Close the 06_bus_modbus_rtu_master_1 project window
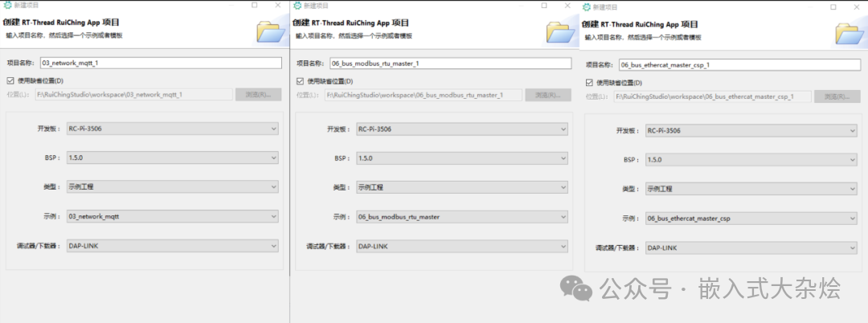Viewport: 868px width, 323px height. [x=567, y=5]
